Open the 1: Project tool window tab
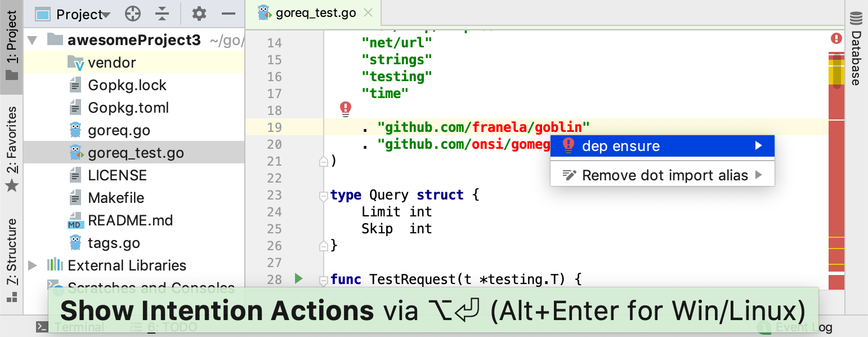The height and width of the screenshot is (337, 868). pyautogui.click(x=11, y=46)
